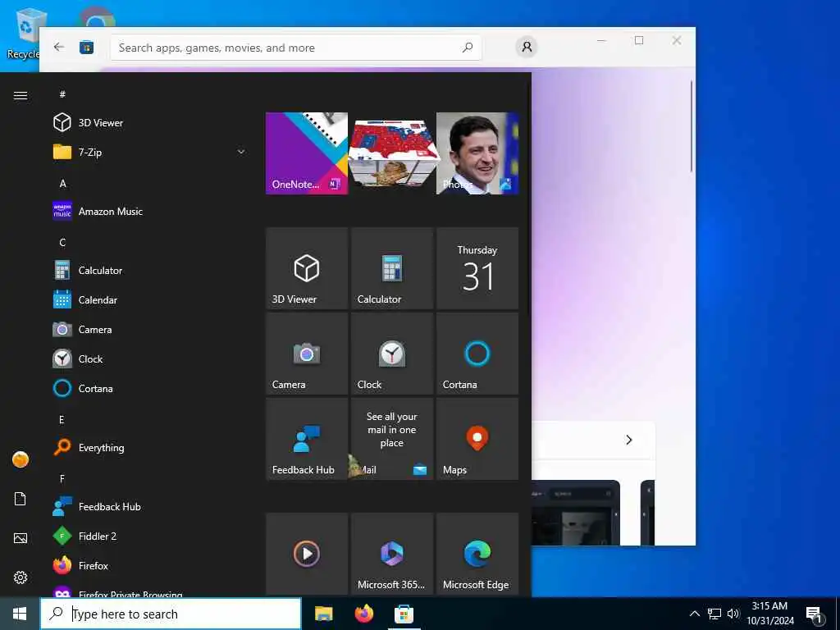Image resolution: width=840 pixels, height=630 pixels.
Task: Click the 'F' letter group header
Action: pyautogui.click(x=62, y=478)
